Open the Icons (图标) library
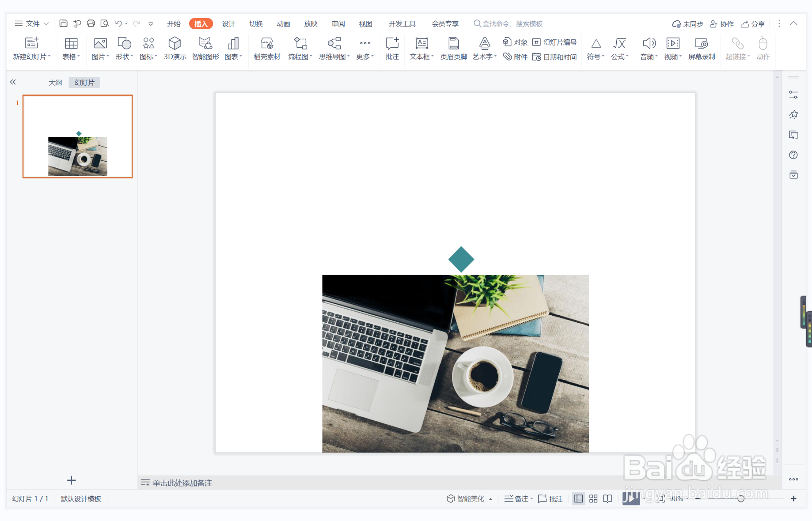Image resolution: width=812 pixels, height=521 pixels. coord(148,43)
